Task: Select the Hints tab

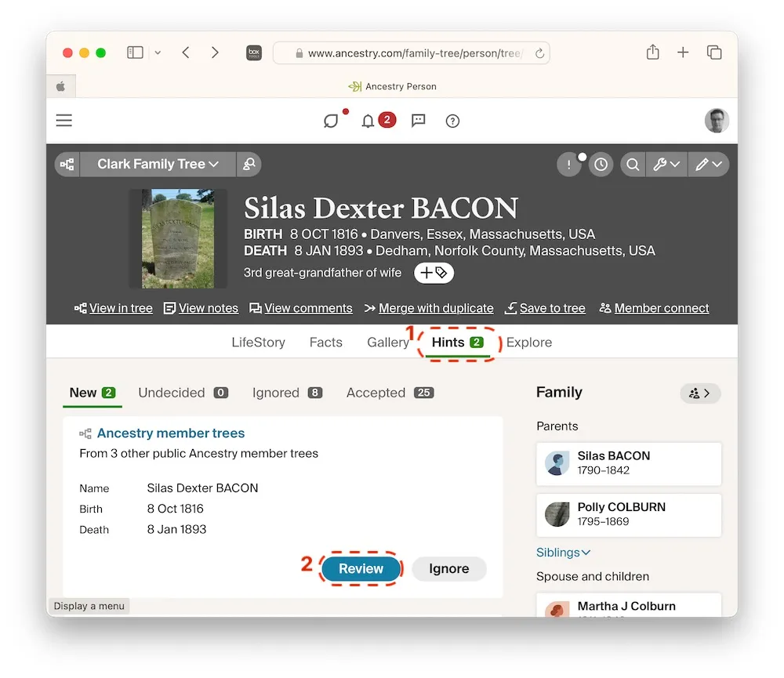Action: (x=458, y=343)
